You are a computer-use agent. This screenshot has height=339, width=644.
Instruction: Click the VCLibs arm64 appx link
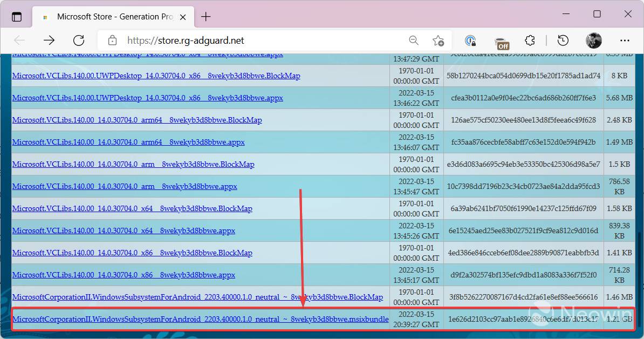pyautogui.click(x=129, y=142)
